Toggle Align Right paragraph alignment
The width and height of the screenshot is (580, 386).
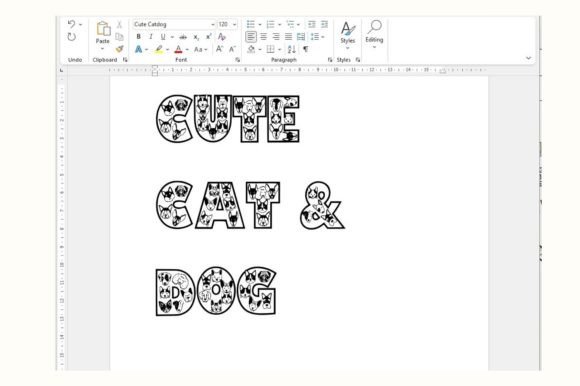click(x=276, y=37)
